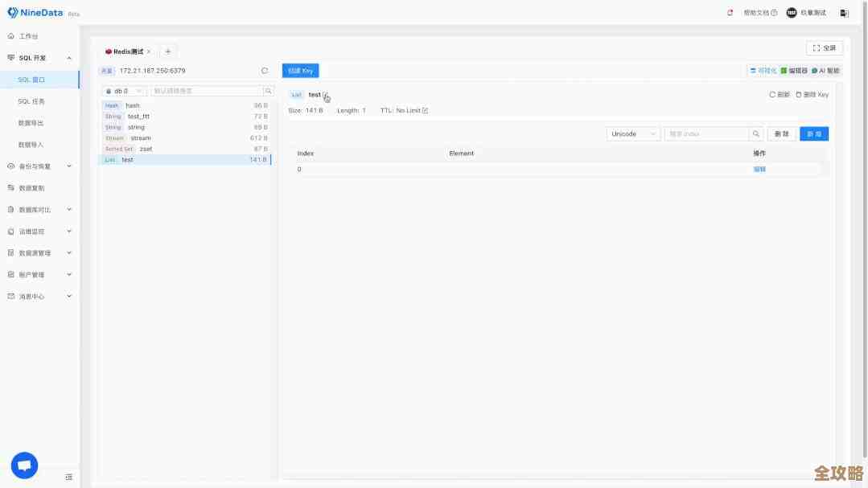The image size is (868, 488).
Task: Click the 搜索 Index input field
Action: coord(706,134)
